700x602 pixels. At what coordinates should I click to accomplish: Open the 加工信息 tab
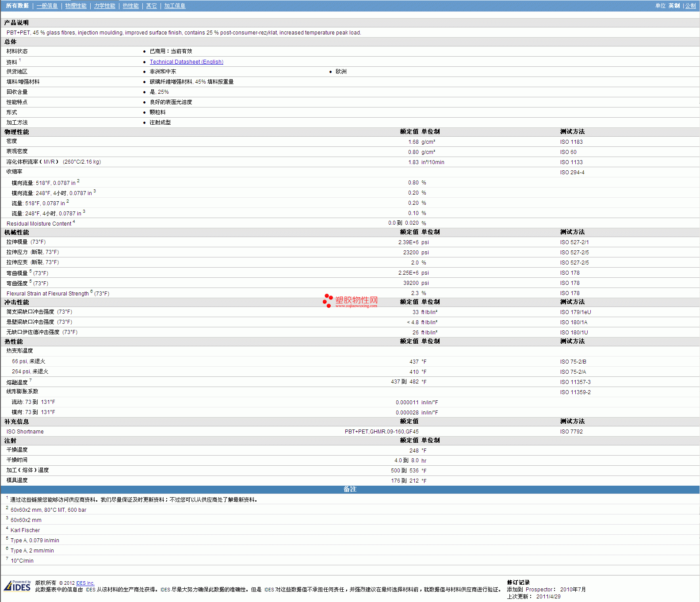point(175,6)
